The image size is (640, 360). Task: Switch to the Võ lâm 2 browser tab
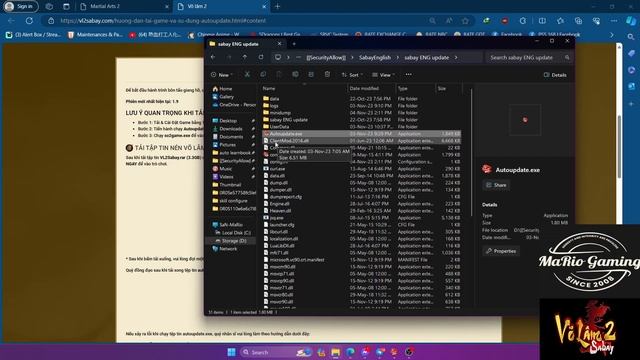(221, 7)
